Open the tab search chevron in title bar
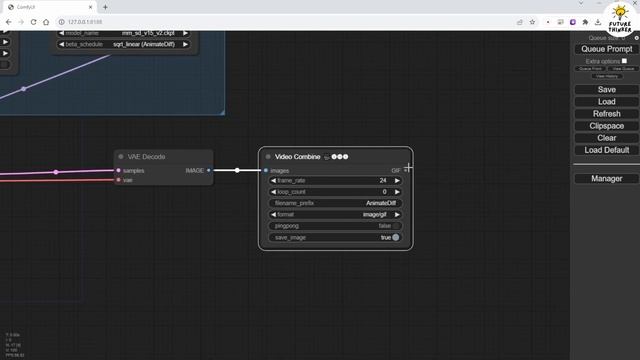This screenshot has width=640, height=360. [581, 3]
